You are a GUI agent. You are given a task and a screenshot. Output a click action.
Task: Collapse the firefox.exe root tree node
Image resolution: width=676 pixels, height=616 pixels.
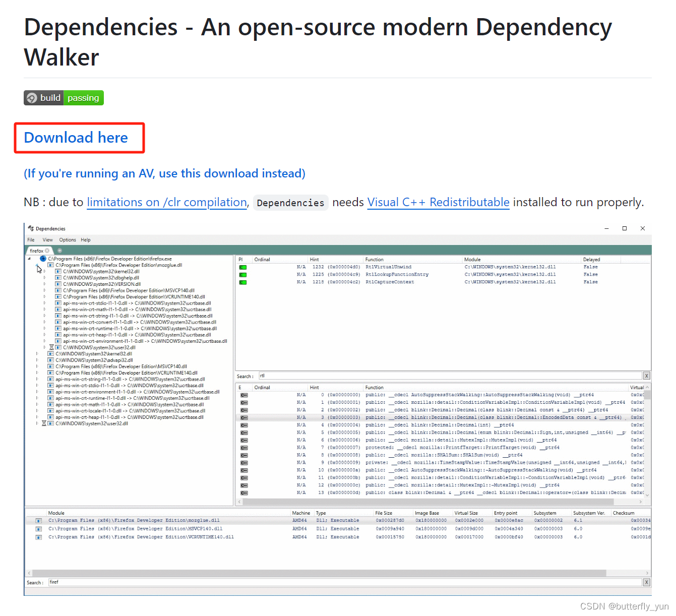[29, 259]
